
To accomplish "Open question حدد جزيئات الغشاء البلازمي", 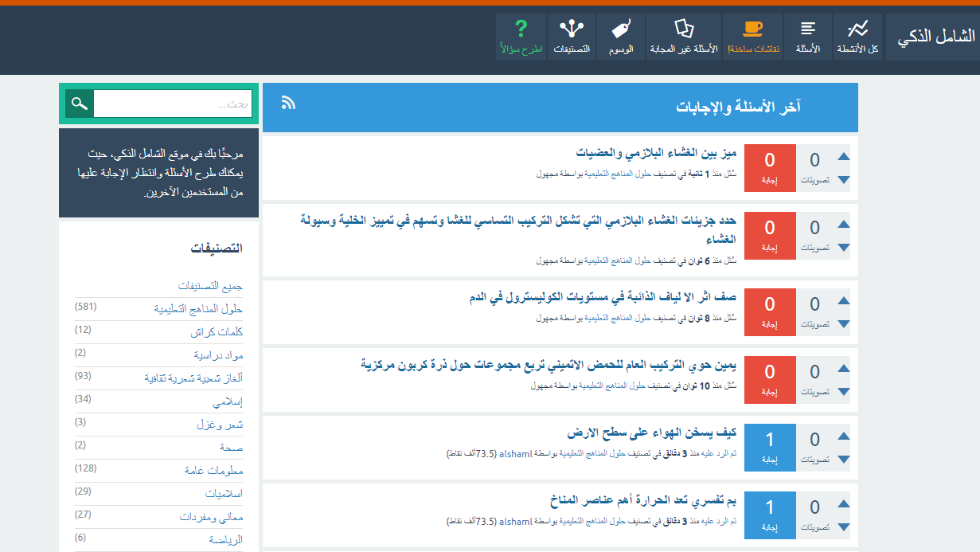I will pyautogui.click(x=518, y=229).
